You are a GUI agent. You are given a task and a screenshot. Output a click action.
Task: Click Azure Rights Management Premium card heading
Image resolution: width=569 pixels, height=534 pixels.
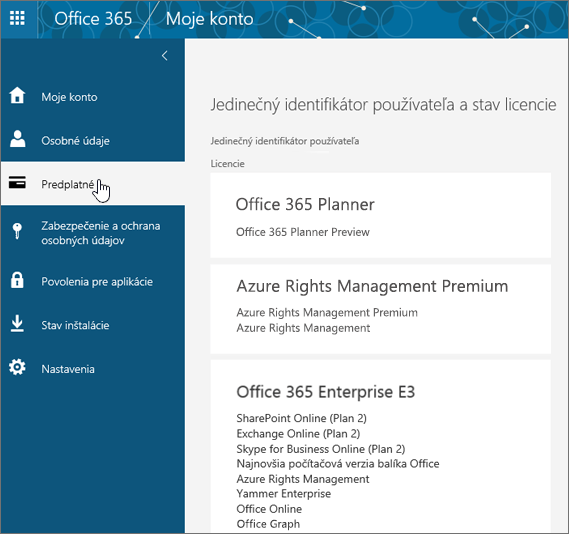coord(372,286)
